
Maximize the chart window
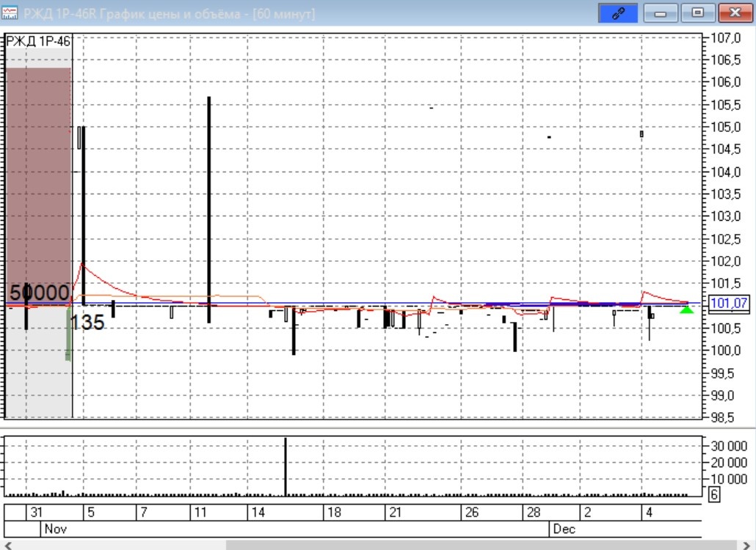coord(698,13)
